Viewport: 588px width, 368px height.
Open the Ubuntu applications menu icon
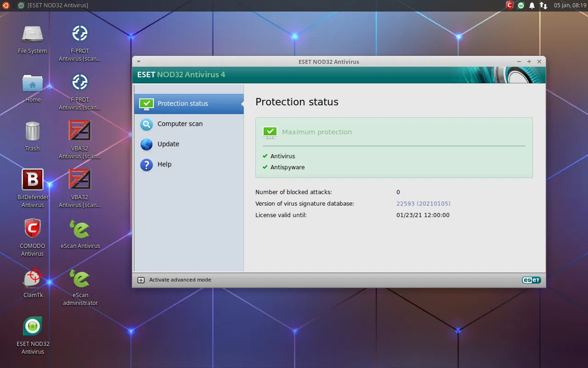[6, 6]
